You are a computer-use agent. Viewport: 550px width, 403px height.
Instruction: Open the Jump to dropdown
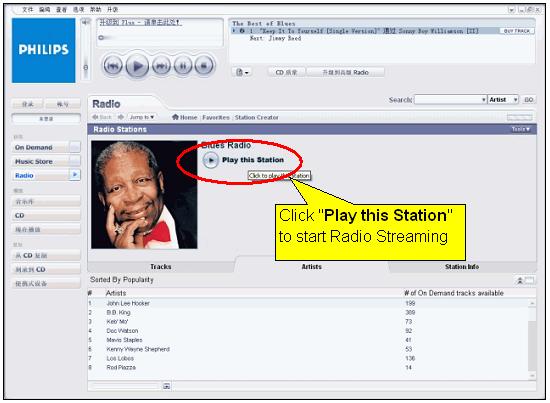coord(142,117)
